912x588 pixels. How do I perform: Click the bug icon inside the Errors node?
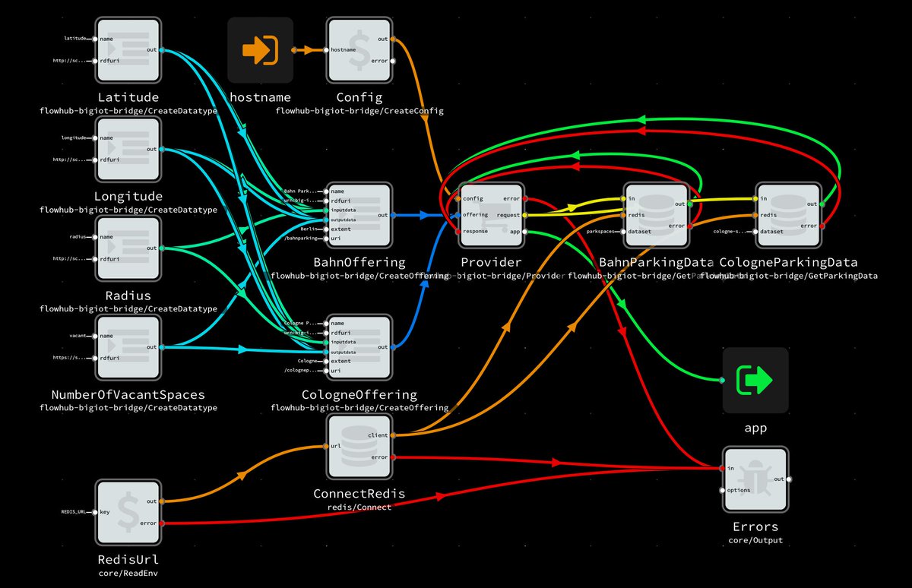point(754,479)
